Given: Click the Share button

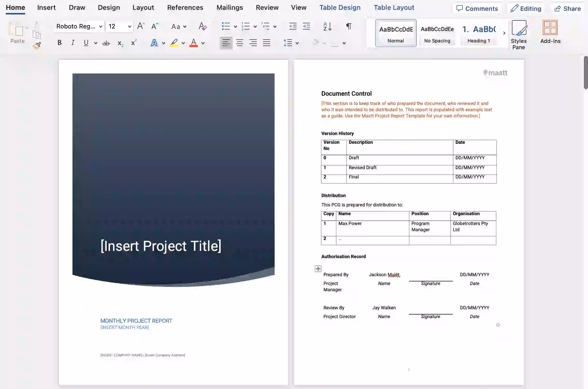Looking at the screenshot, I should pos(567,9).
